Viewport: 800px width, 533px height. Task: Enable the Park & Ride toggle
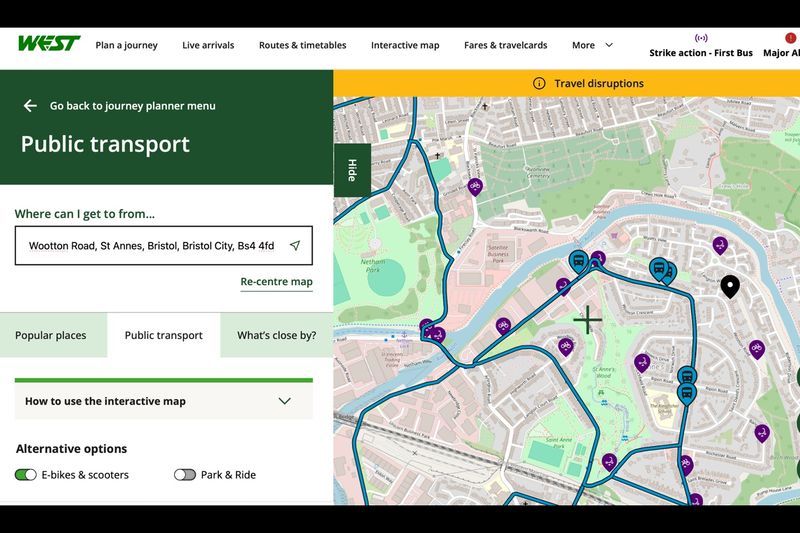pyautogui.click(x=185, y=475)
